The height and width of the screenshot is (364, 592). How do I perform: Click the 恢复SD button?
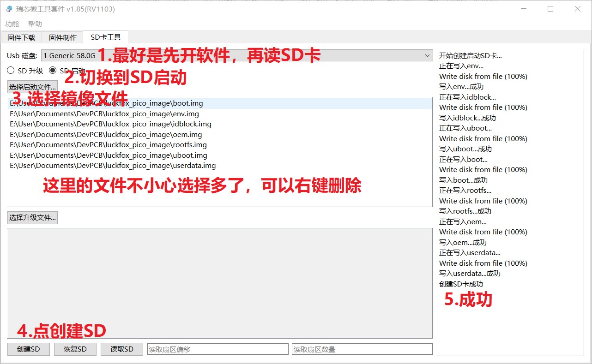pyautogui.click(x=75, y=349)
